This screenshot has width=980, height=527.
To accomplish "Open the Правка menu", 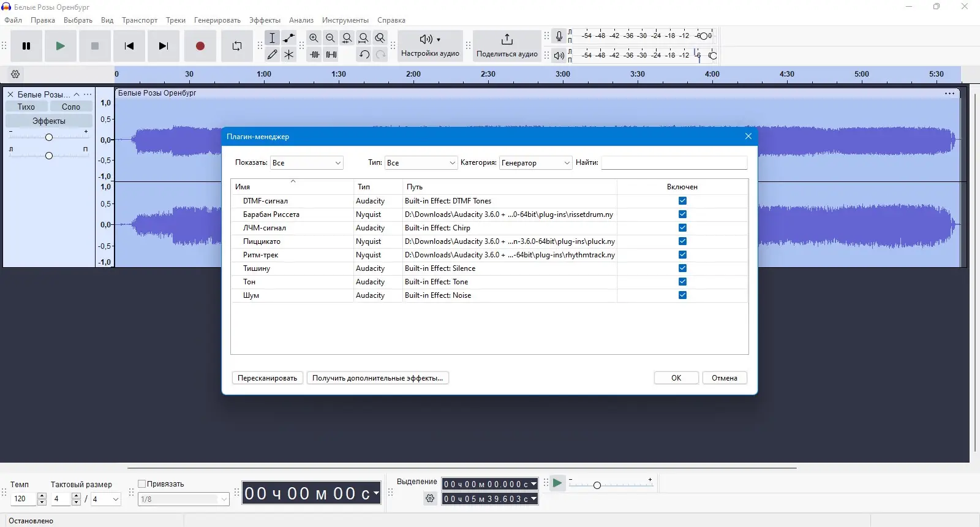I will pos(43,20).
